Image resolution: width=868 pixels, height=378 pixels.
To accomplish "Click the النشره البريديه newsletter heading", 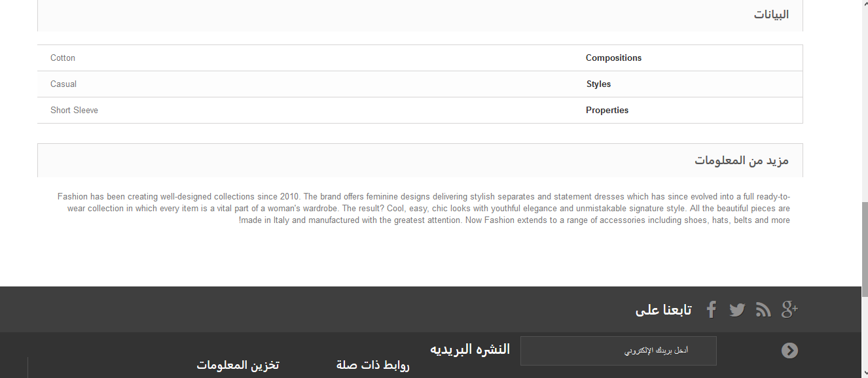I will click(x=470, y=349).
